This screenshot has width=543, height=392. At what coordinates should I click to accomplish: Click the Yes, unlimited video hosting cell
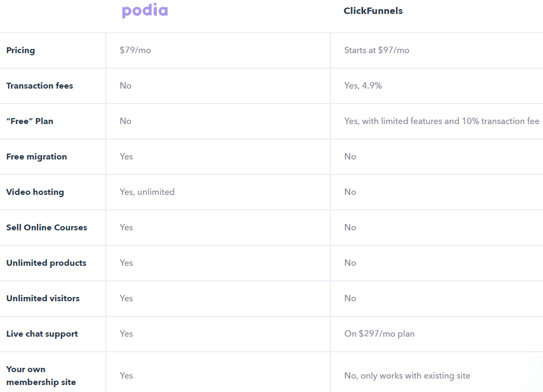[147, 192]
